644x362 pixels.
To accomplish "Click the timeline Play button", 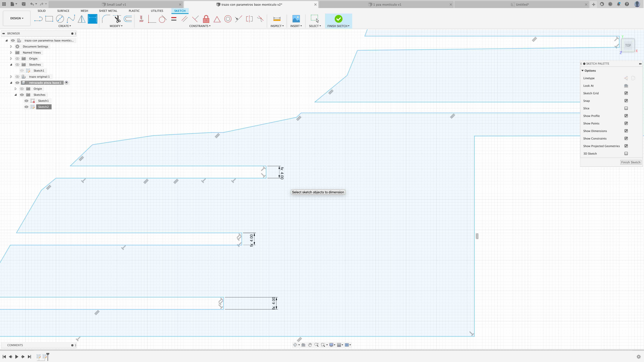I will [17, 357].
